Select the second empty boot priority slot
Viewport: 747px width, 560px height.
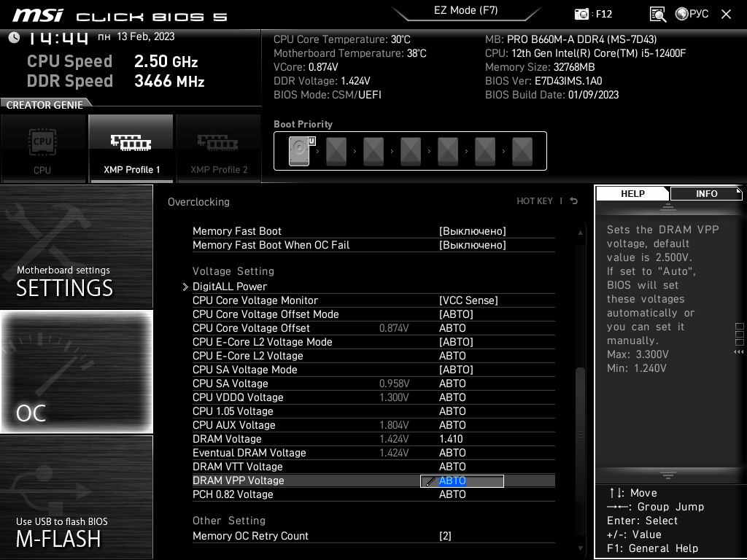(x=373, y=152)
